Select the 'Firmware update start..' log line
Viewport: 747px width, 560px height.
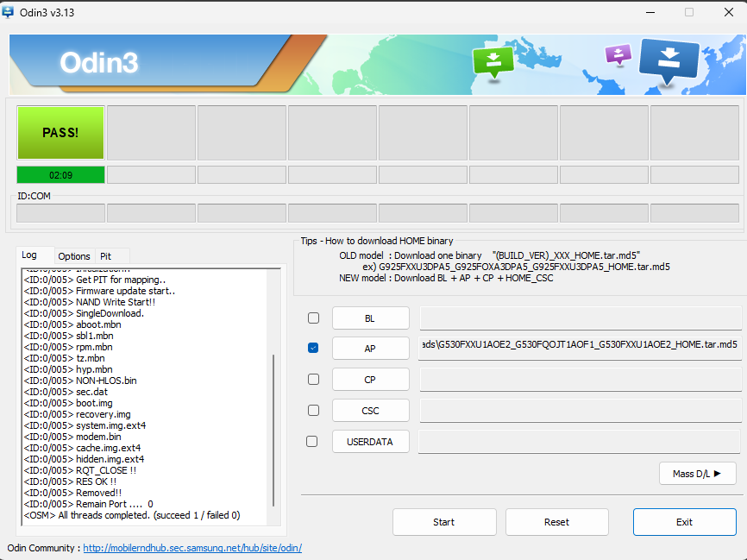tap(99, 291)
